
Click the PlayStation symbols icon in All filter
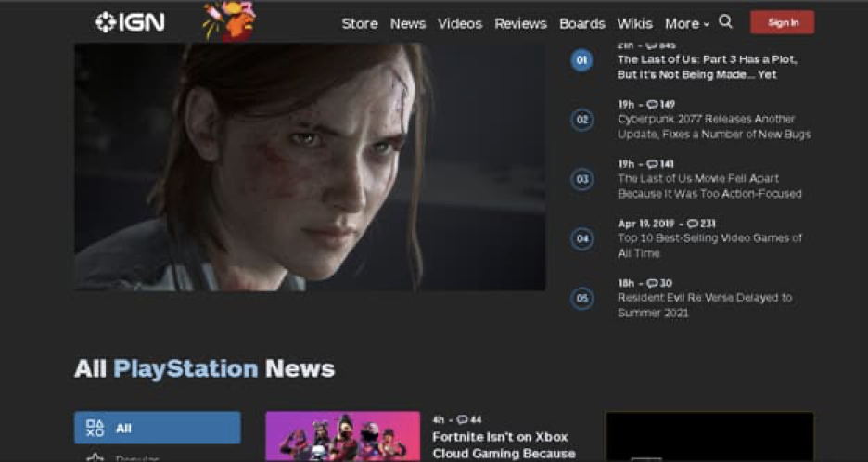96,429
